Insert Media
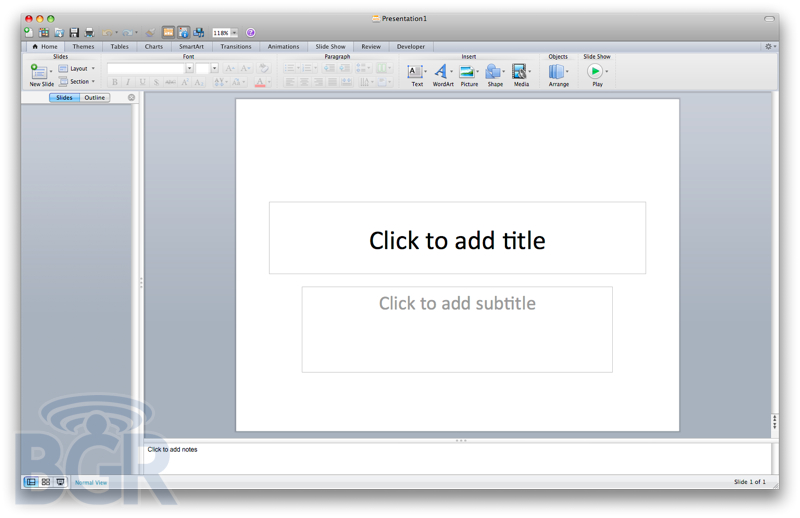This screenshot has width=800, height=518. 520,75
